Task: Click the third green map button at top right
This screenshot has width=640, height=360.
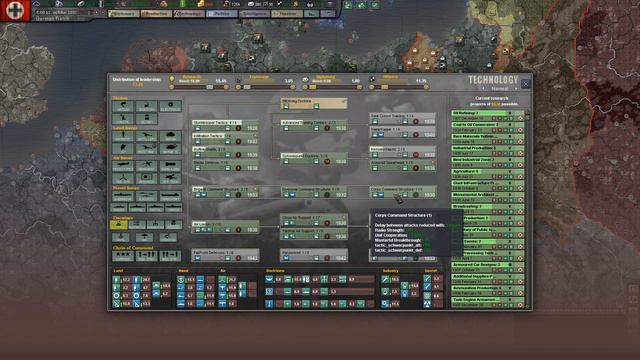Action: [x=375, y=5]
